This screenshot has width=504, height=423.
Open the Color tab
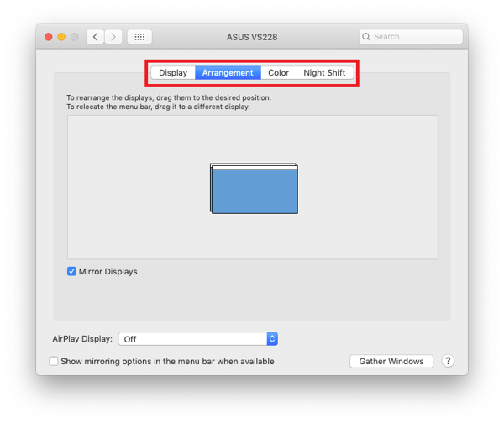tap(278, 73)
